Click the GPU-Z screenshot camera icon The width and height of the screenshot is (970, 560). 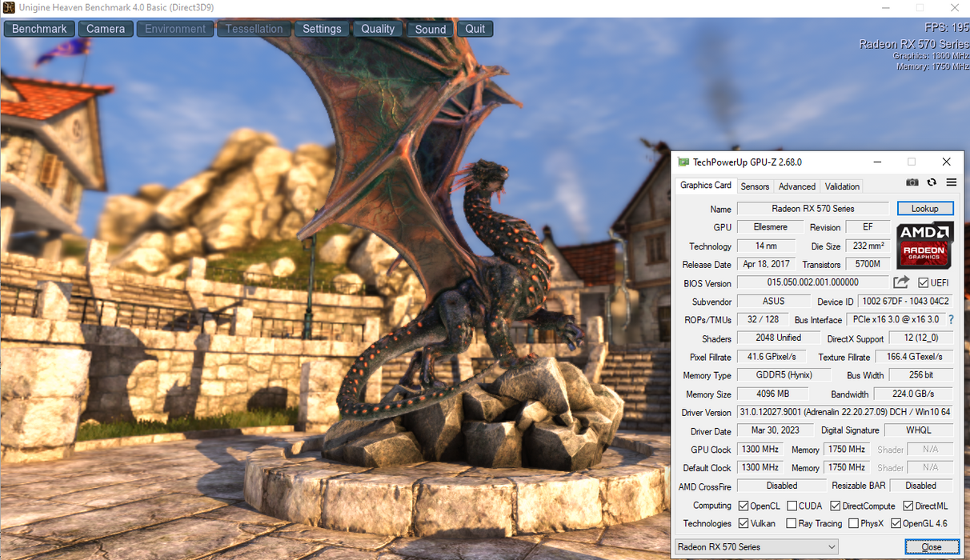click(x=912, y=182)
